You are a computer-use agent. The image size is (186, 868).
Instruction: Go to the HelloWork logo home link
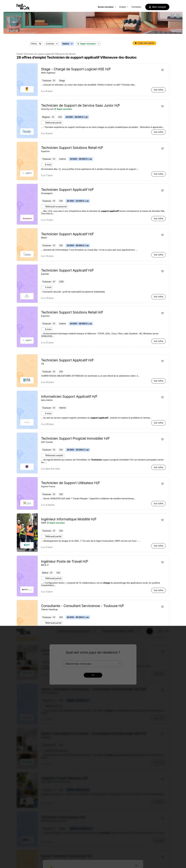click(23, 7)
